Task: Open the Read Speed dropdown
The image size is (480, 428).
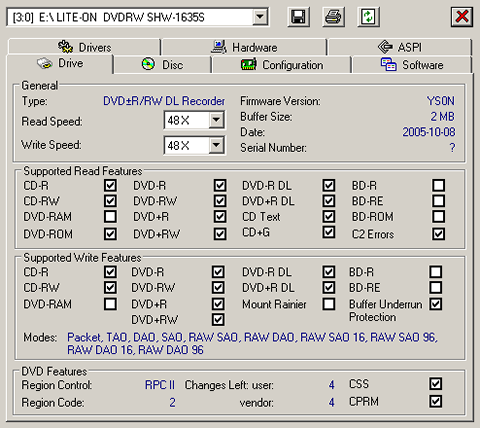Action: 217,120
